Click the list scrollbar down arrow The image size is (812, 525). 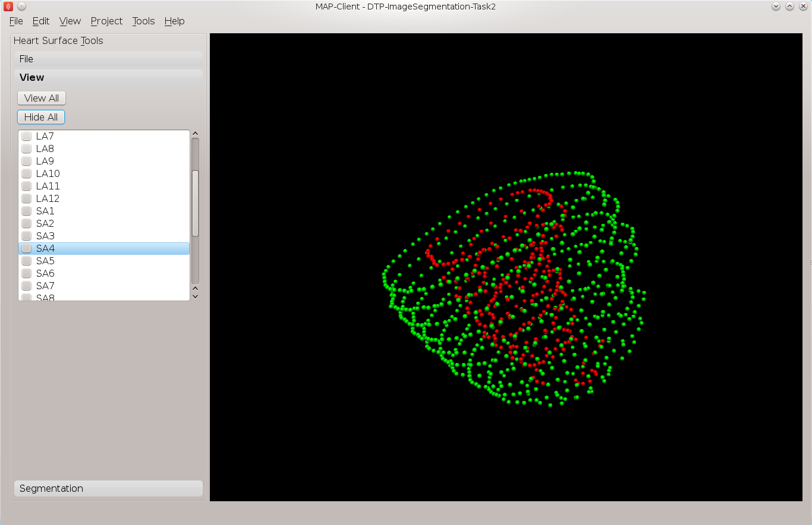coord(195,296)
